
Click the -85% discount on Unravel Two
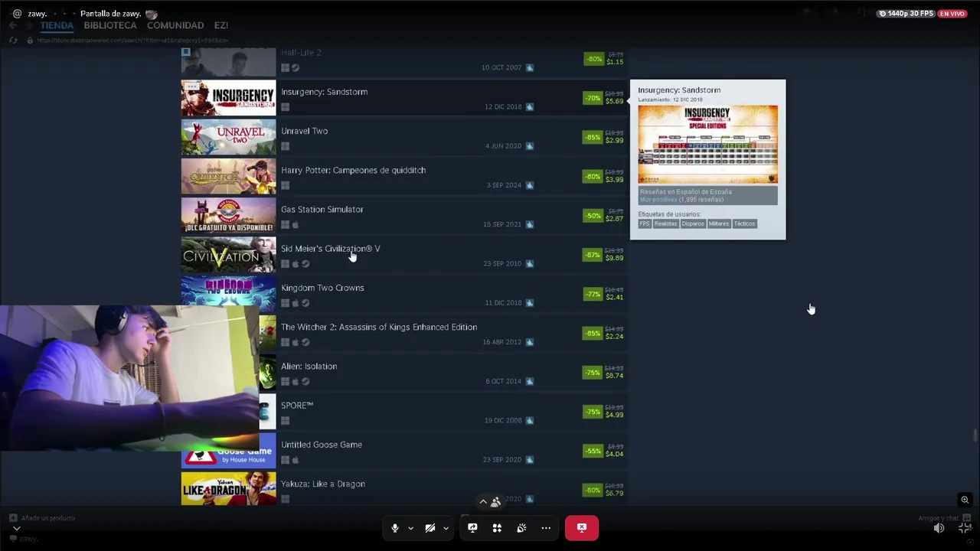click(x=593, y=137)
